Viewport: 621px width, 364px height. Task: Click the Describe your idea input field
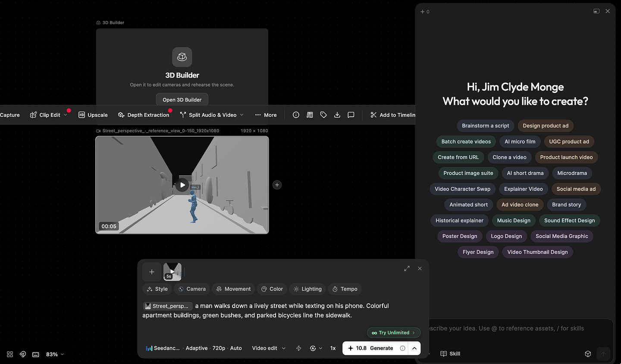tap(507, 328)
